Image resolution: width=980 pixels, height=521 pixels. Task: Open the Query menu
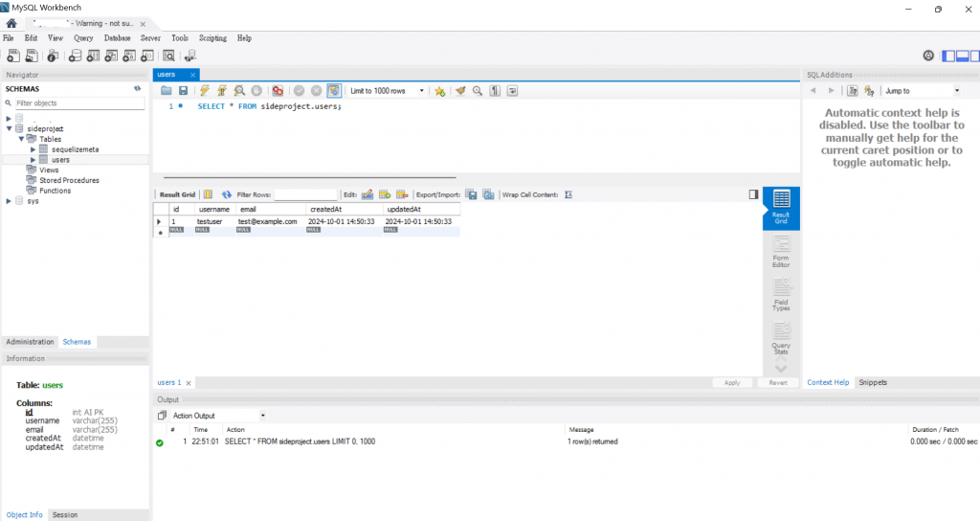tap(83, 38)
